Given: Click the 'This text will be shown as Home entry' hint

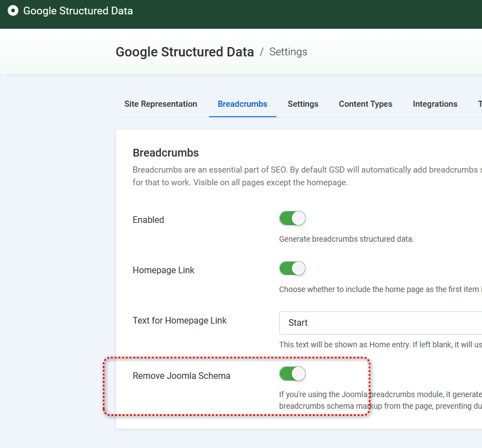Looking at the screenshot, I should click(380, 345).
